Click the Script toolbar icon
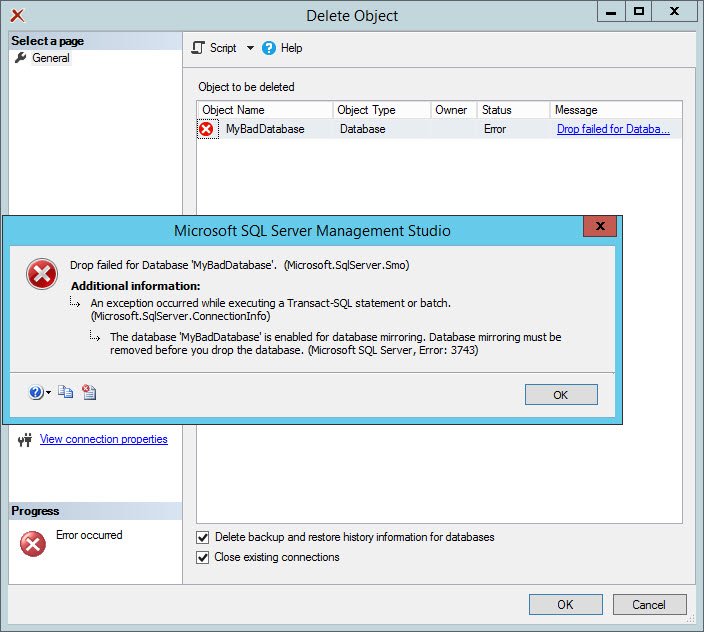 coord(198,48)
